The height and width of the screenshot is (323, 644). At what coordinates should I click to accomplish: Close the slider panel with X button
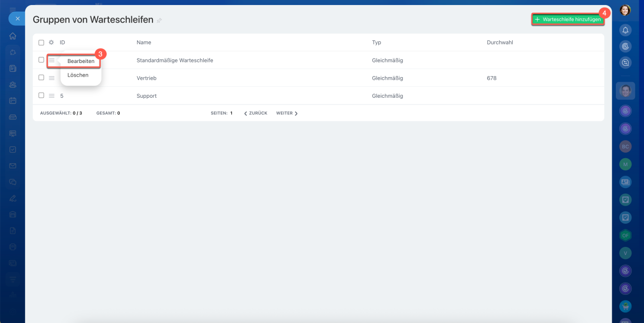click(x=17, y=19)
